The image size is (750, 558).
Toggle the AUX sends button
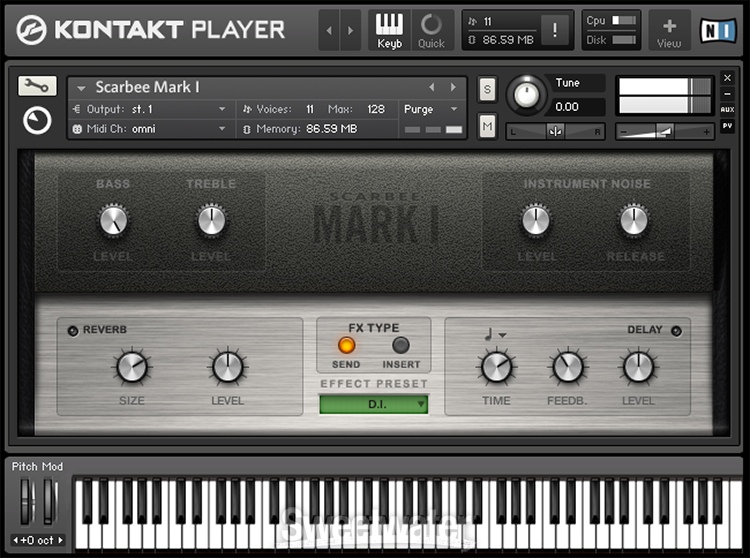click(727, 109)
